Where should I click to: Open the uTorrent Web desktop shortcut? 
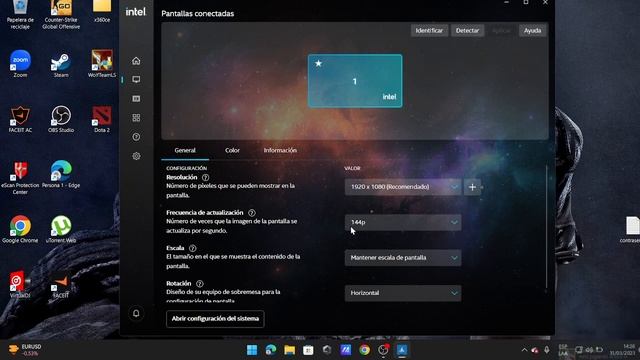tap(61, 229)
